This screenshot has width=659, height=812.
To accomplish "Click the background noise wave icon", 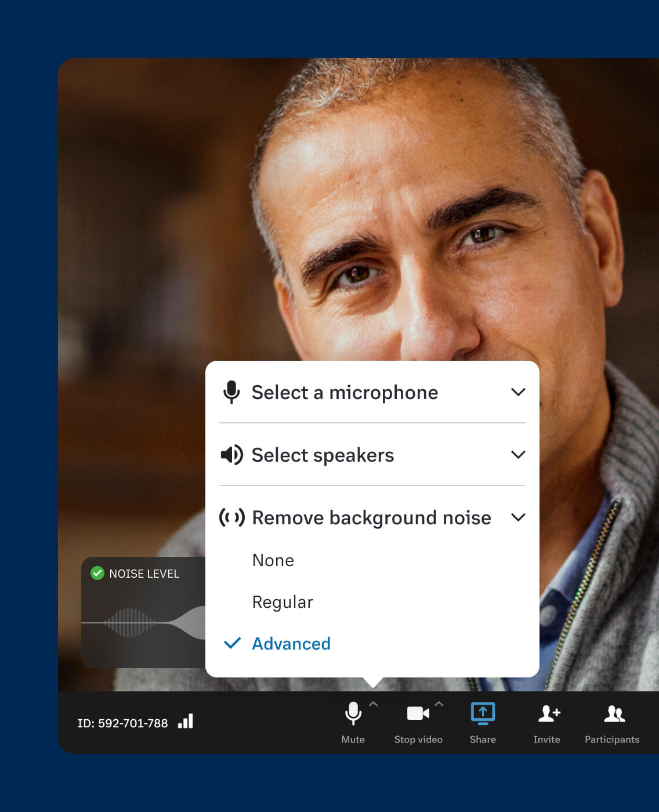I will coord(231,517).
